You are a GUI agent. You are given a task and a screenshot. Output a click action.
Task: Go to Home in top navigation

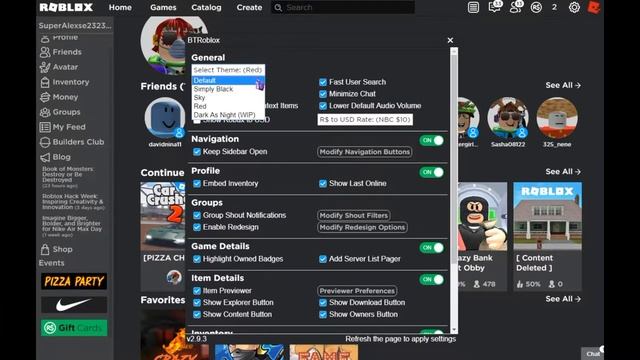pos(120,7)
